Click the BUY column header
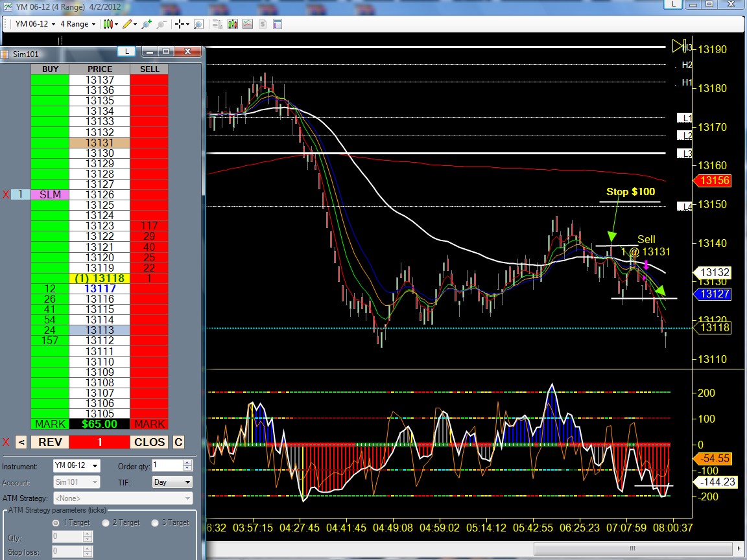Screen dimensions: 747x560 point(50,69)
